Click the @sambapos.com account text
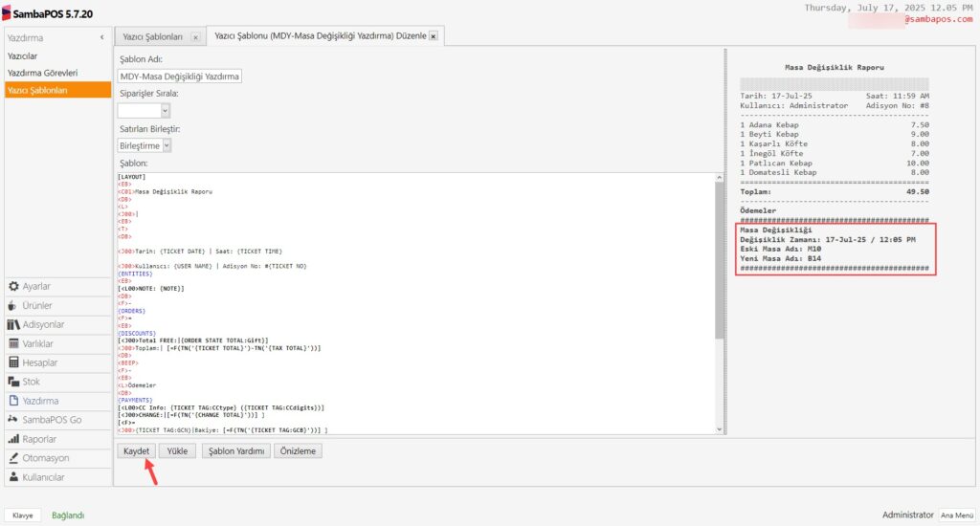The image size is (980, 526). [x=938, y=19]
